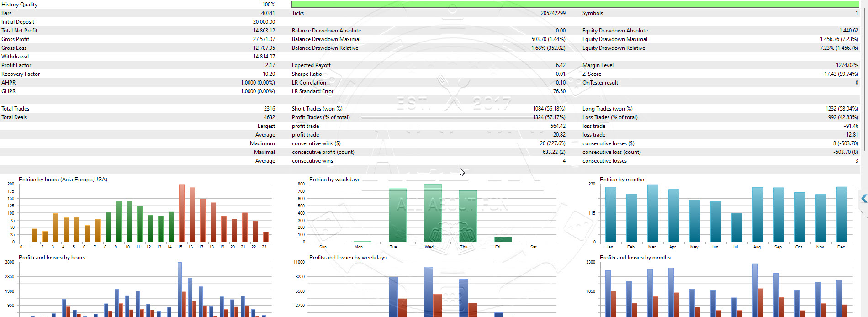The height and width of the screenshot is (317, 868).
Task: Click the 'Profits and losses by months' chart title
Action: [635, 258]
